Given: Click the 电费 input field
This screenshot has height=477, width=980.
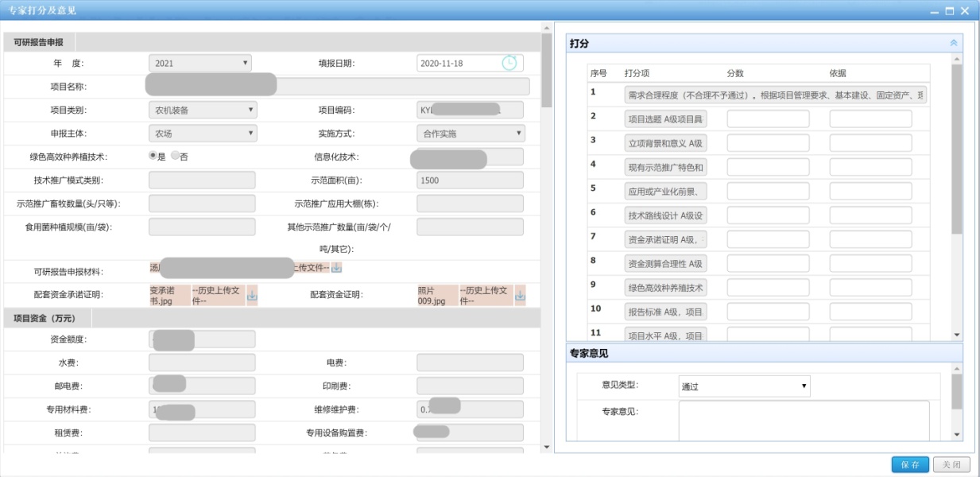Looking at the screenshot, I should pyautogui.click(x=470, y=363).
